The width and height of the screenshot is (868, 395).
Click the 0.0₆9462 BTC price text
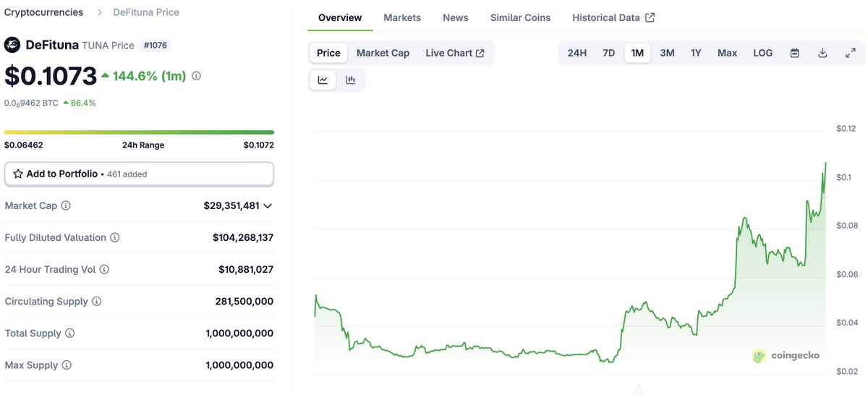(x=31, y=103)
